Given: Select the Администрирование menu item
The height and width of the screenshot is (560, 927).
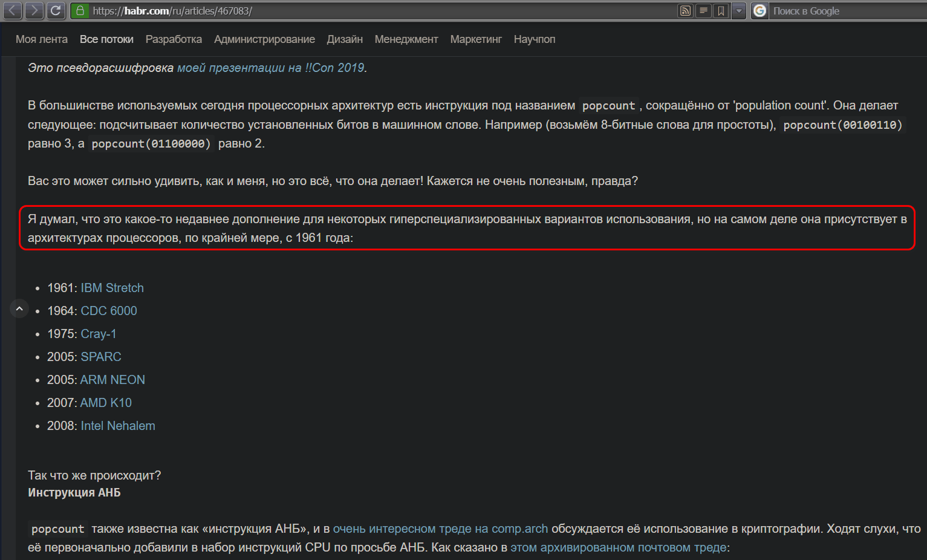Looking at the screenshot, I should (264, 39).
